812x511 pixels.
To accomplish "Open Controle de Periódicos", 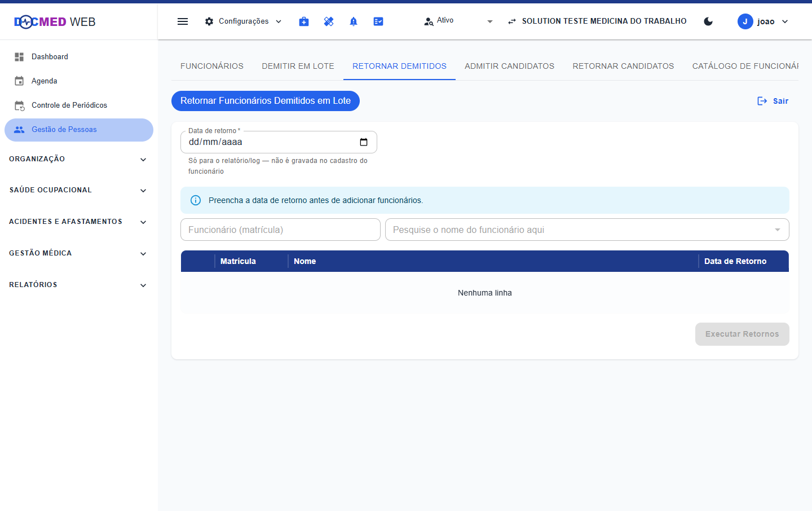I will [x=79, y=105].
